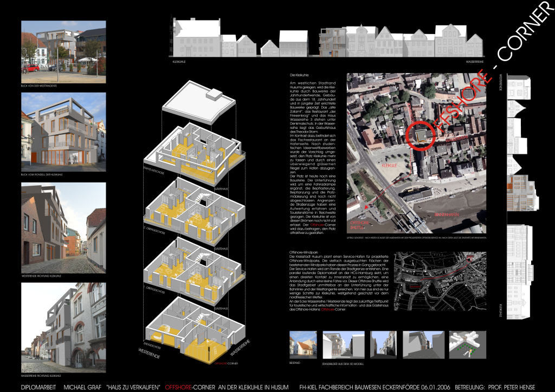Click the roof slab of the exploded axonometric
This screenshot has width=555, height=392.
tap(198, 101)
